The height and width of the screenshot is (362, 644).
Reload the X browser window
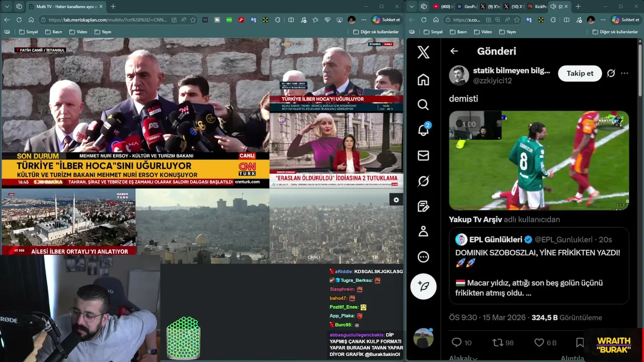tap(423, 20)
